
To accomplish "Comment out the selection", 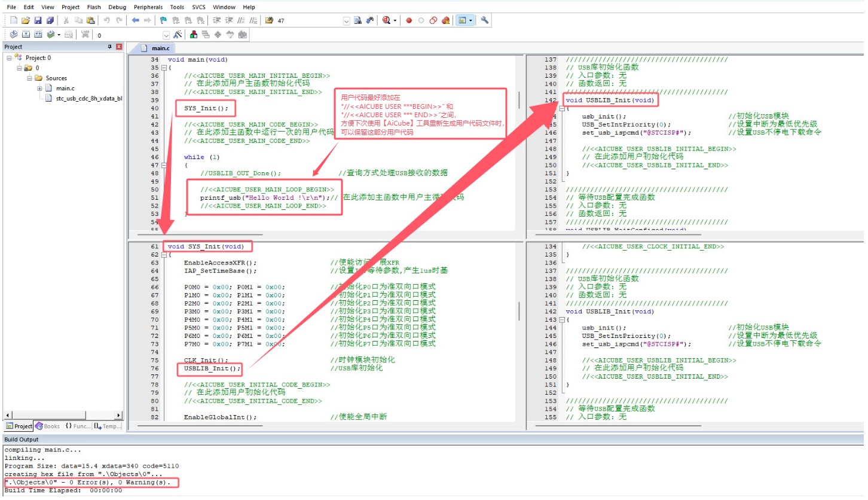I will pyautogui.click(x=242, y=20).
